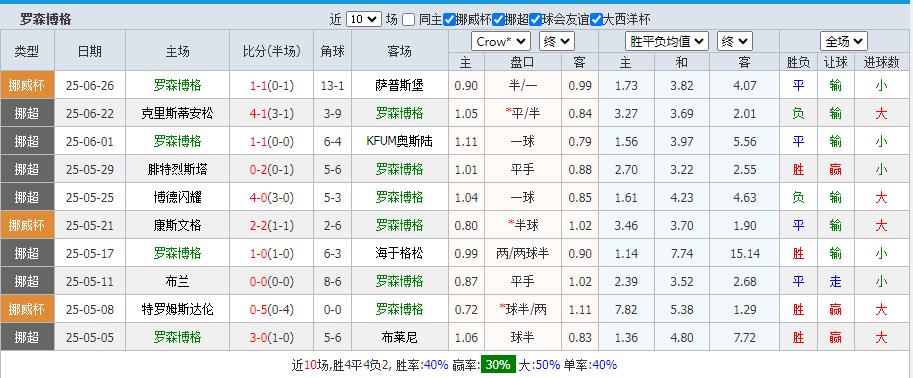Click the 进球数 column header
Image resolution: width=913 pixels, height=378 pixels.
pos(882,62)
